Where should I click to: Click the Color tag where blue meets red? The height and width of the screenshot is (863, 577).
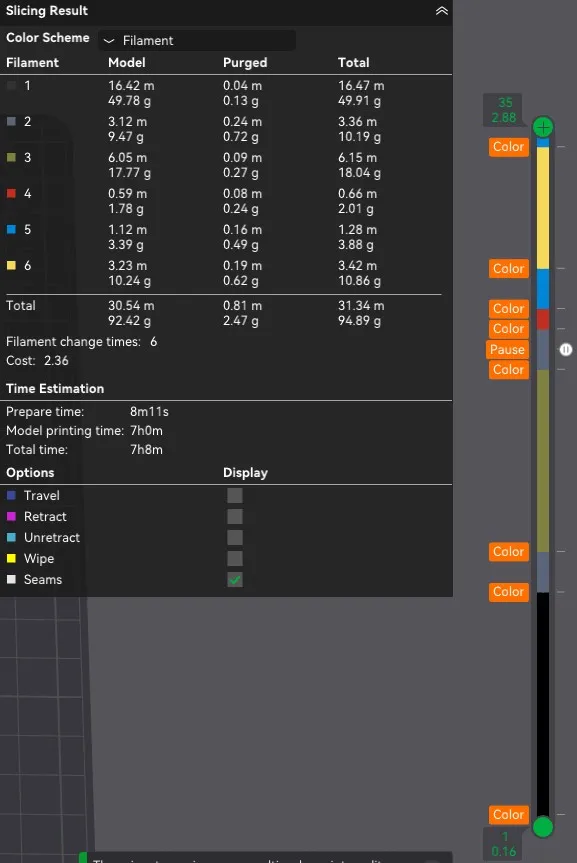(508, 308)
